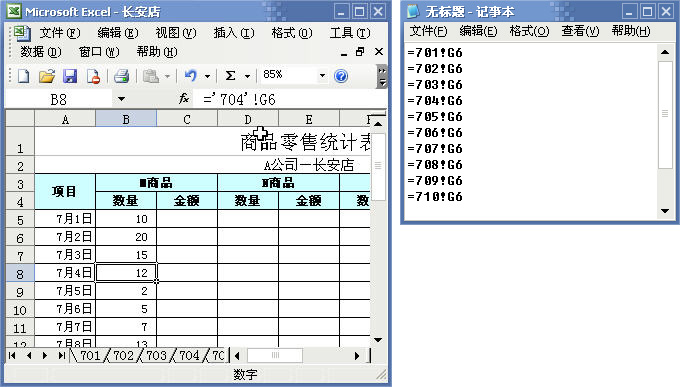
Task: Click the Paste clipboard icon
Action: click(x=150, y=76)
